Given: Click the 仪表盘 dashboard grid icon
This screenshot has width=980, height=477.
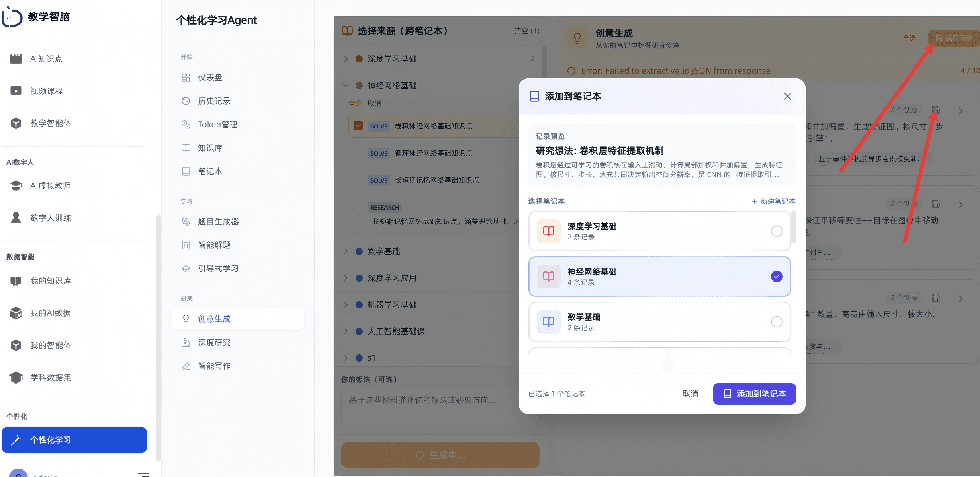Looking at the screenshot, I should point(186,78).
